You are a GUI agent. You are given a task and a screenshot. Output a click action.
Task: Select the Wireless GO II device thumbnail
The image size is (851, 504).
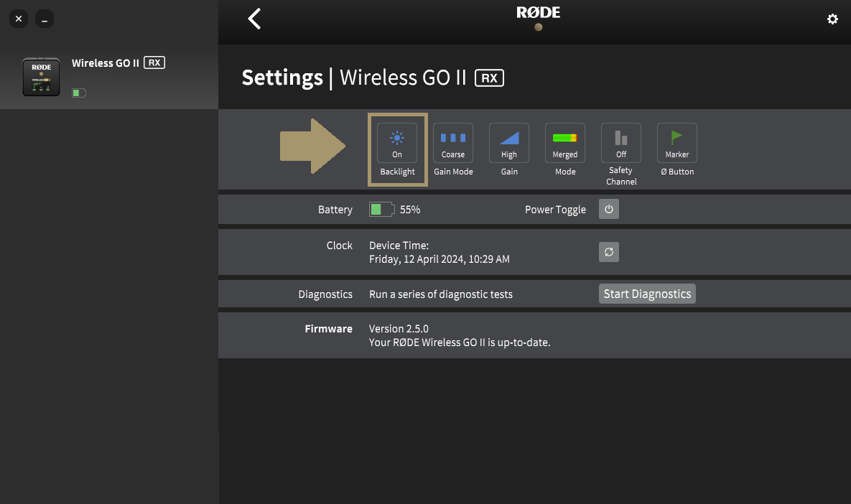tap(41, 77)
